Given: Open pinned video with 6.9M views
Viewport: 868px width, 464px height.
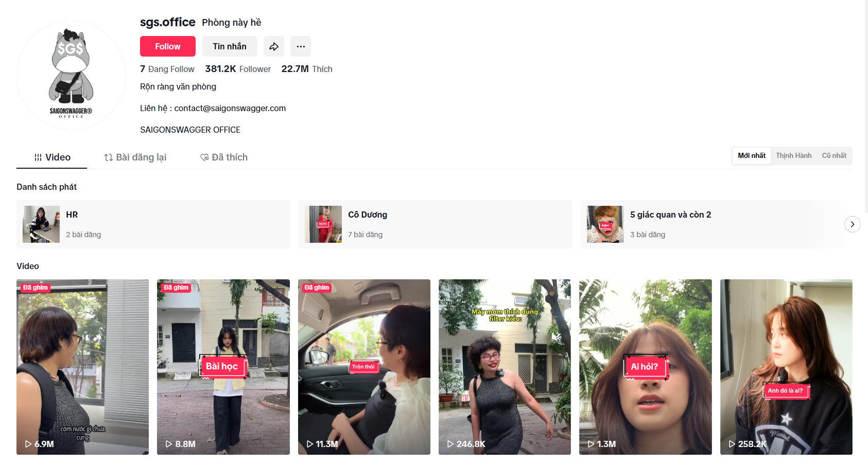Looking at the screenshot, I should click(x=82, y=367).
